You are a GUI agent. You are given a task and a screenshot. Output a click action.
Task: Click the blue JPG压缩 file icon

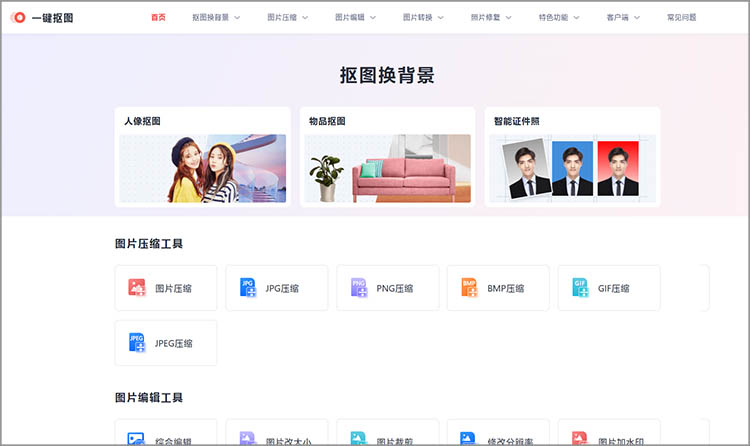pos(248,288)
